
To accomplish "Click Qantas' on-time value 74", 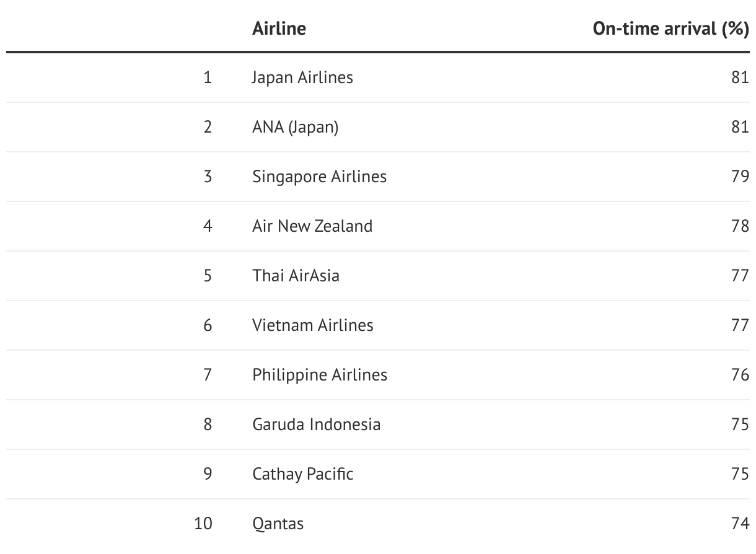I will pyautogui.click(x=740, y=524).
